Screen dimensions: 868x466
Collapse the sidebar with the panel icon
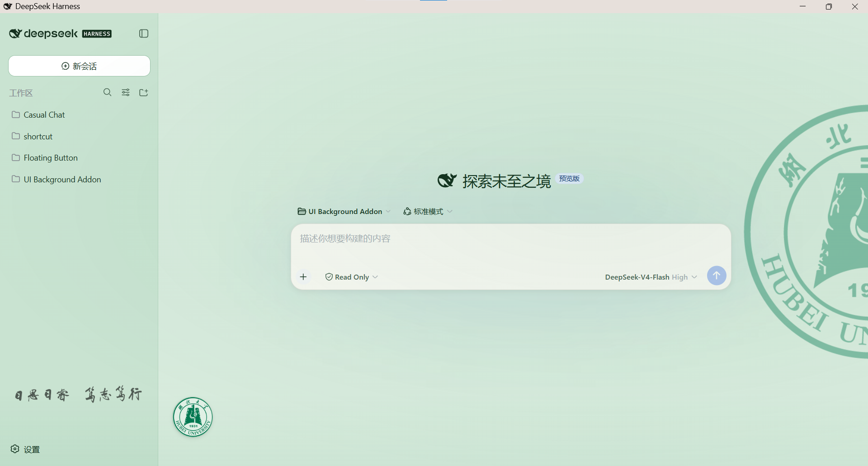(x=144, y=33)
